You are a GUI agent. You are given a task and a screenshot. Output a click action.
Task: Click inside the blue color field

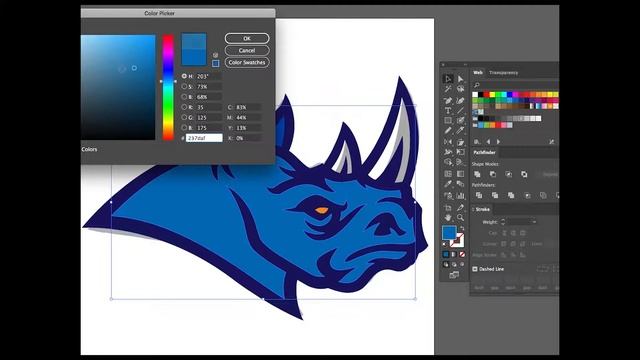(x=118, y=87)
